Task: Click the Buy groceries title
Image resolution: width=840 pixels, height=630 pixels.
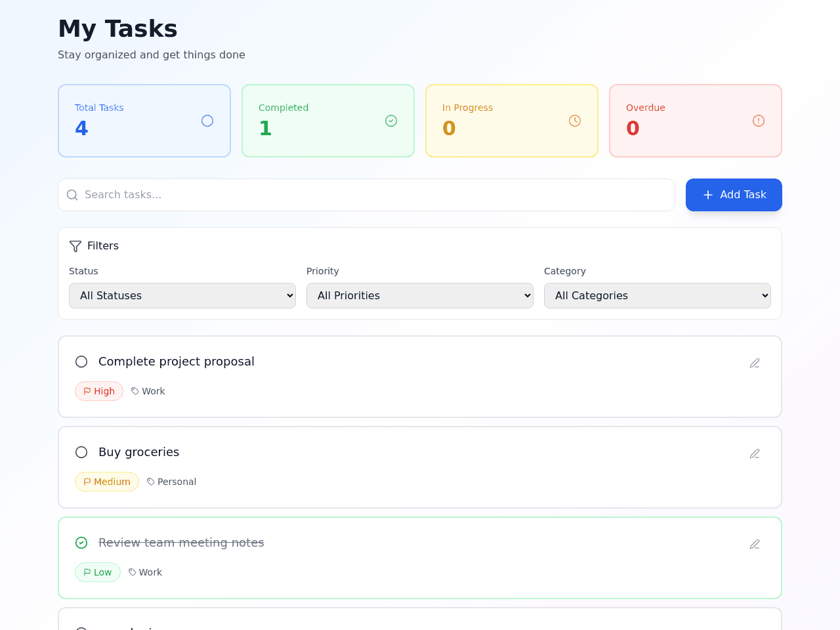Action: coord(138,452)
